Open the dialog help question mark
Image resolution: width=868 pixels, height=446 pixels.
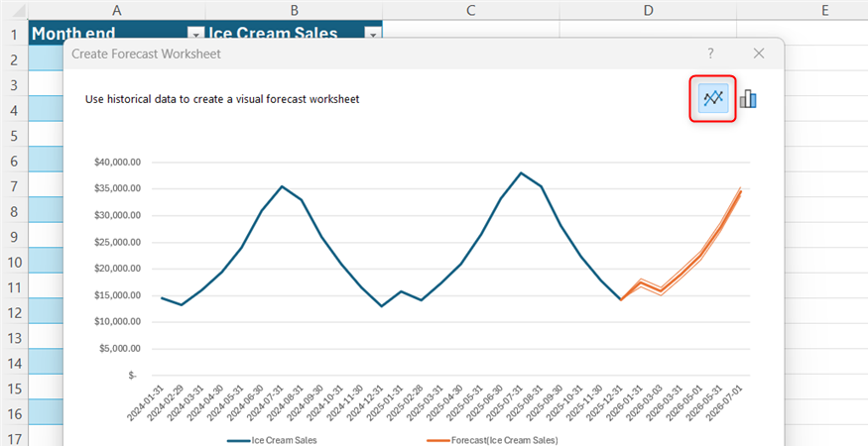click(x=711, y=54)
